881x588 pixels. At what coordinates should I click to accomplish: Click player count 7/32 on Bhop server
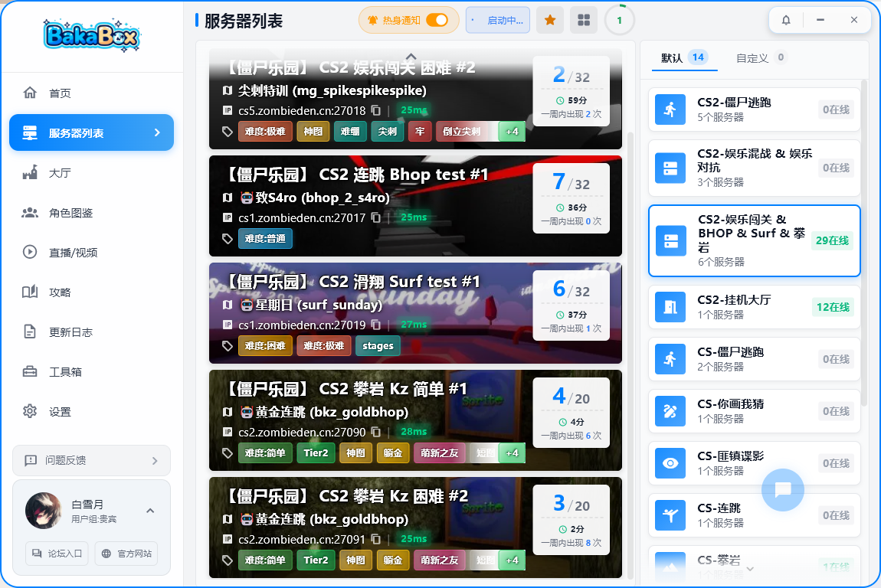point(571,182)
